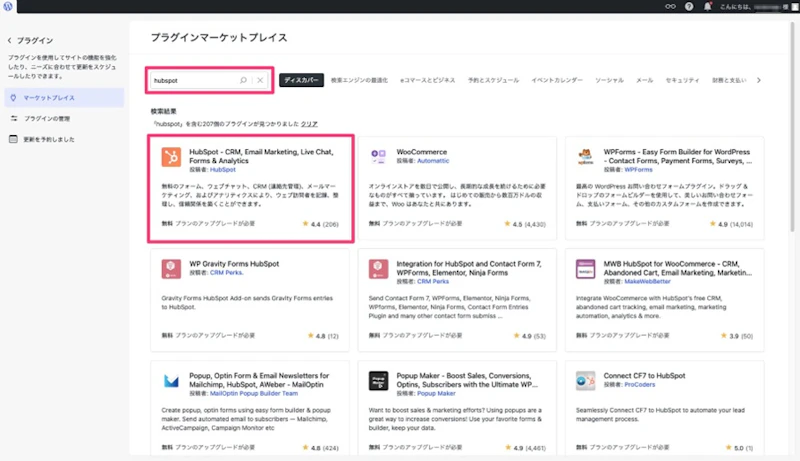The height and width of the screenshot is (461, 800).
Task: Click the WPForms 4.9 rating star
Action: (712, 224)
